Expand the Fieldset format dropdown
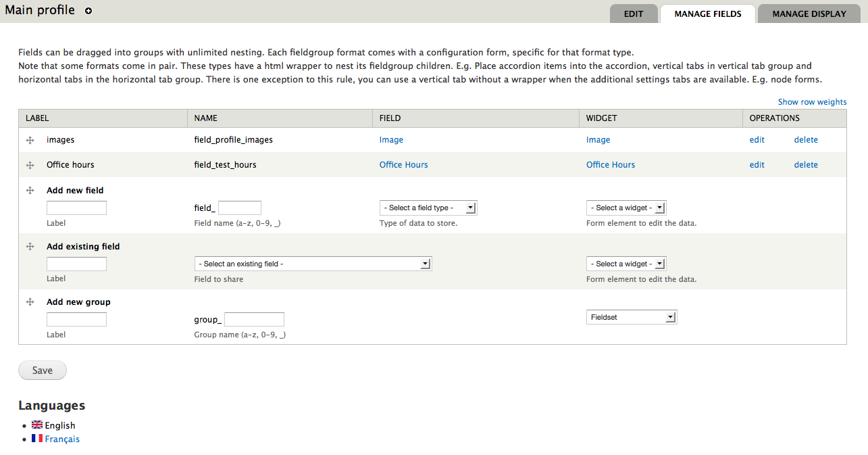This screenshot has width=868, height=455. point(632,317)
